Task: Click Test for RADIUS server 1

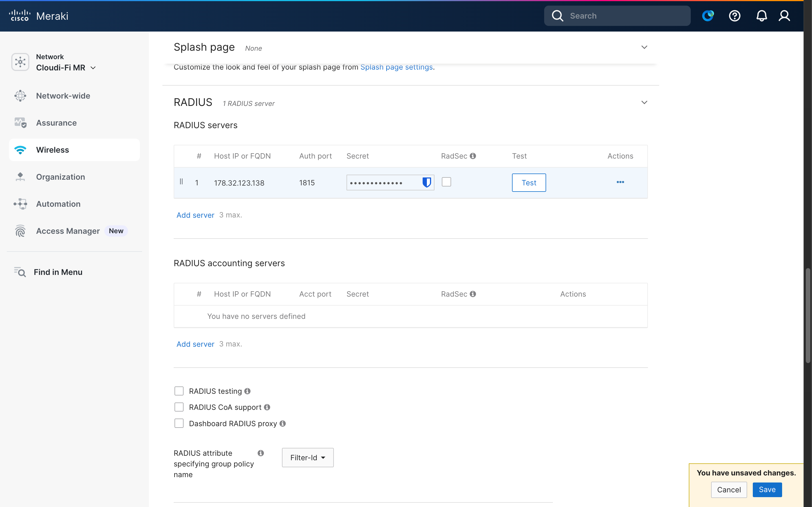Action: [x=528, y=183]
